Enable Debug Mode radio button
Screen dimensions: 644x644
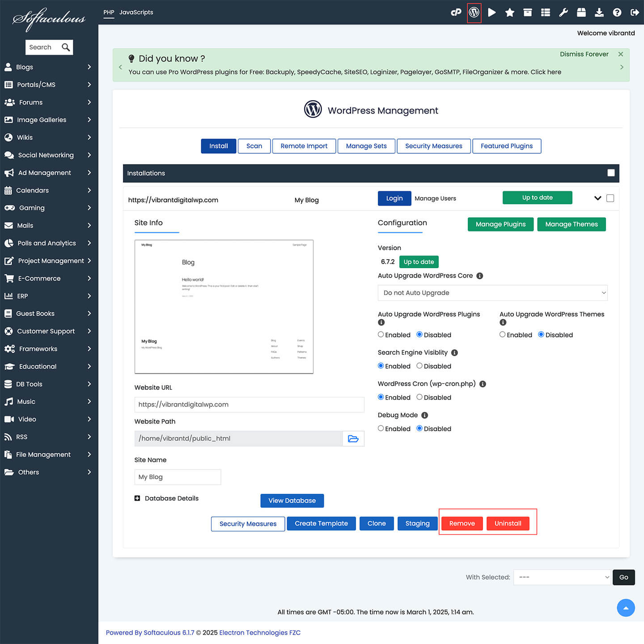click(381, 428)
